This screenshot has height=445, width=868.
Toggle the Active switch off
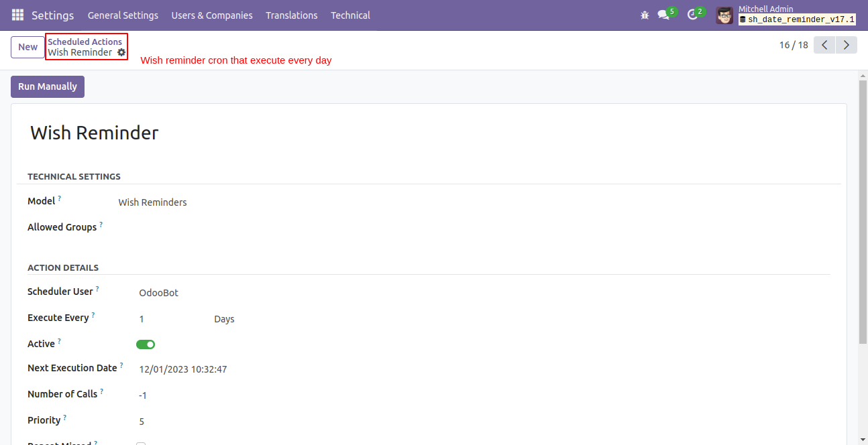tap(146, 344)
